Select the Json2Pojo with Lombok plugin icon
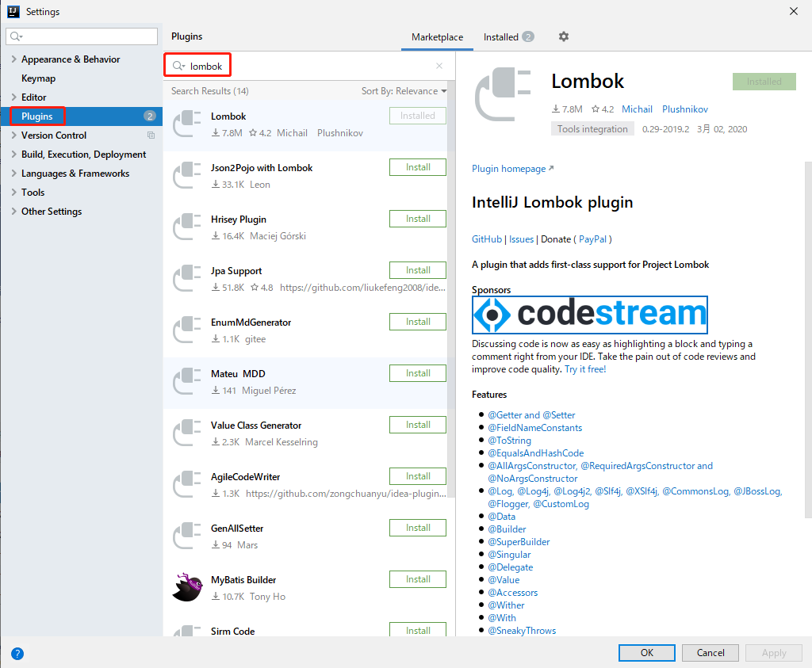812x668 pixels. pos(188,175)
